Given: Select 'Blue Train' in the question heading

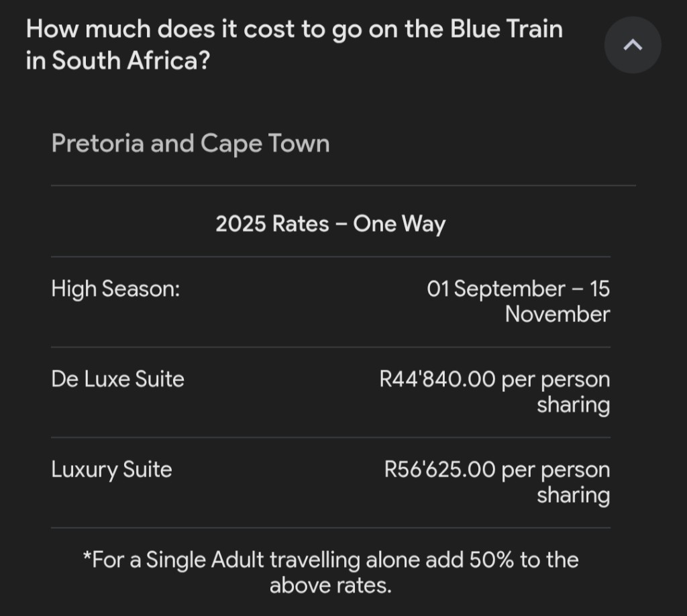Looking at the screenshot, I should [507, 30].
